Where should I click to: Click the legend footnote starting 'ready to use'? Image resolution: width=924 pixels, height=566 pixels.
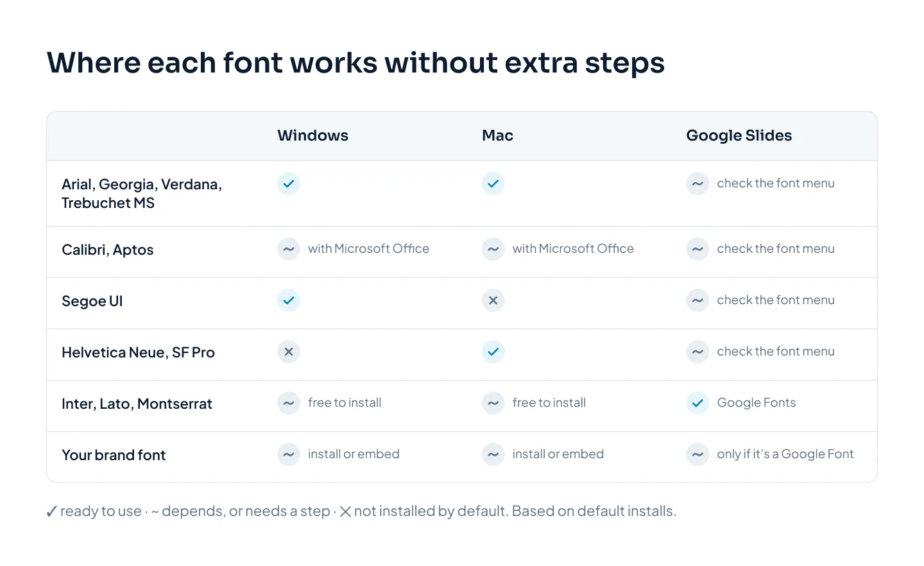point(361,511)
